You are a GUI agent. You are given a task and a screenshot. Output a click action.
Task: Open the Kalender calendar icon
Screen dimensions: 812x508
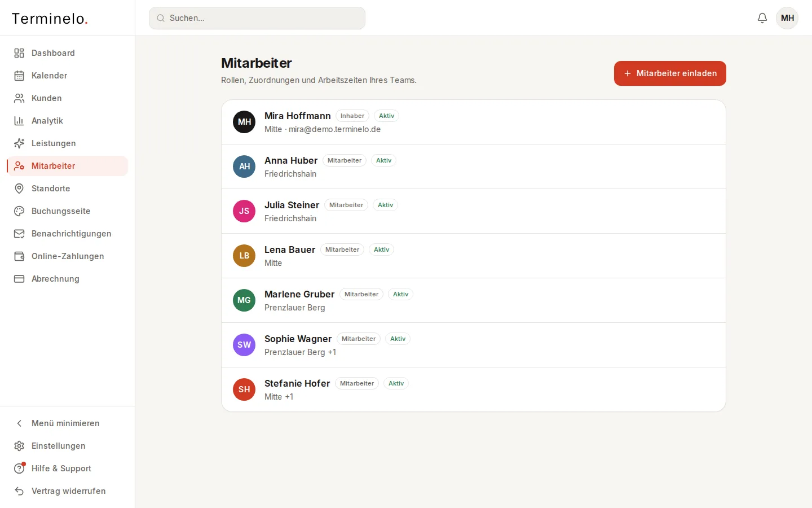coord(19,76)
